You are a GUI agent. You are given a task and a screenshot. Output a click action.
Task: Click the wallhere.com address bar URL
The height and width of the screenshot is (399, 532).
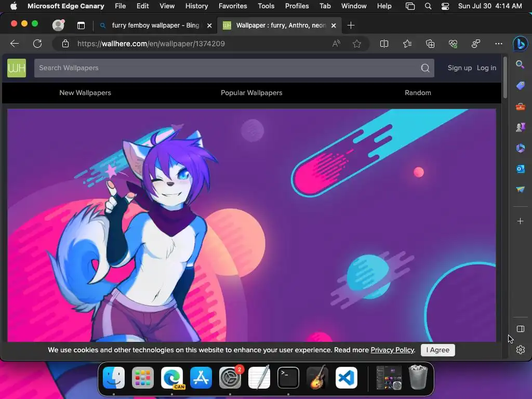click(151, 44)
